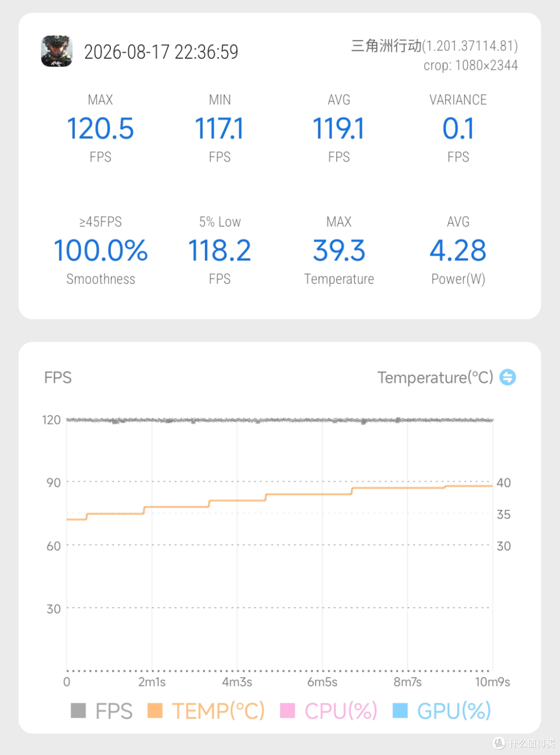
Task: Toggle the orange TEMP(°C) legend square
Action: point(155,710)
